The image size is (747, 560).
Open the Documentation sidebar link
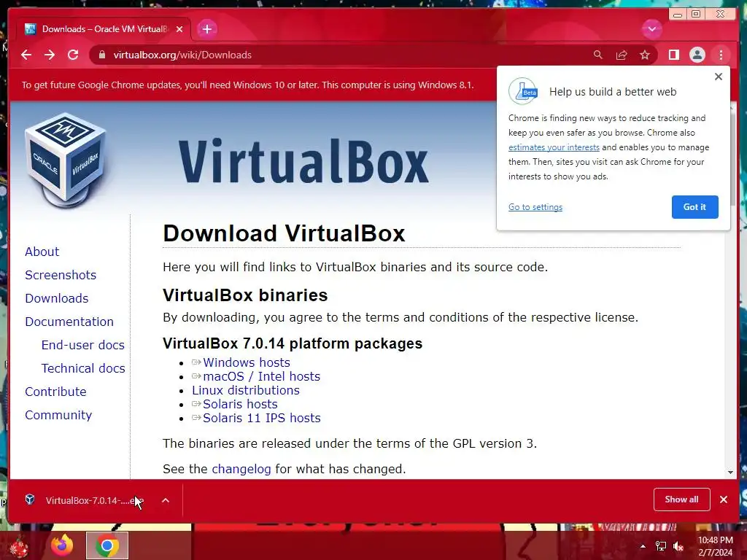pyautogui.click(x=69, y=322)
